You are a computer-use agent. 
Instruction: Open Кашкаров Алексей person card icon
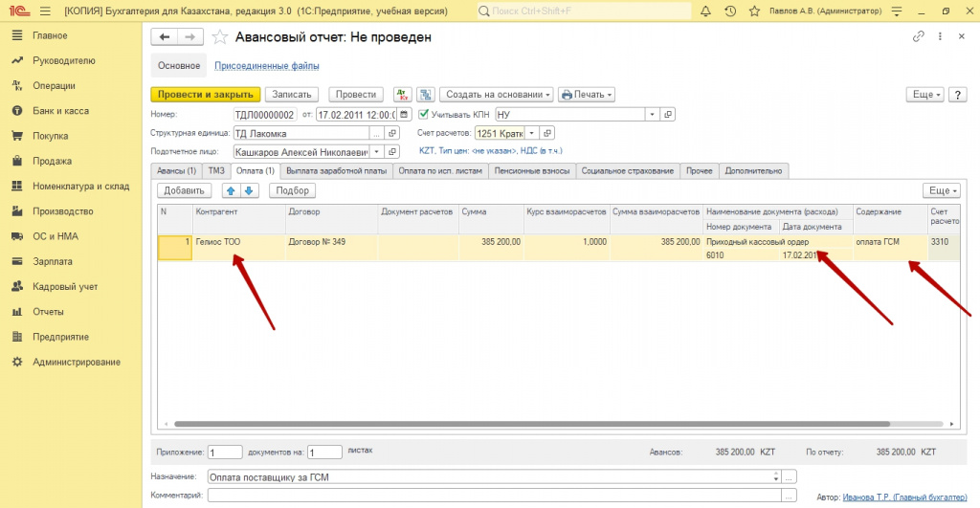[392, 152]
